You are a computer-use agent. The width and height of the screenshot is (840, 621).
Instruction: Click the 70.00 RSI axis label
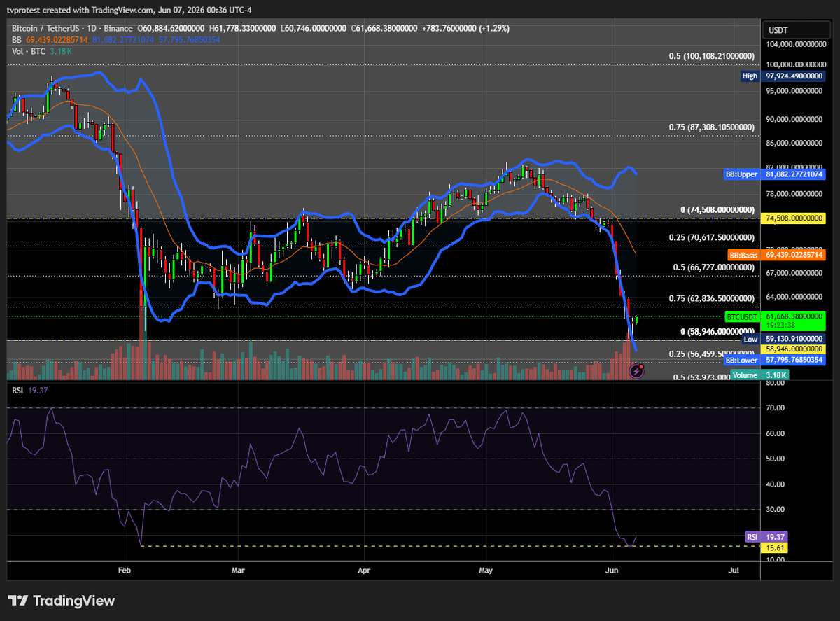[x=776, y=407]
